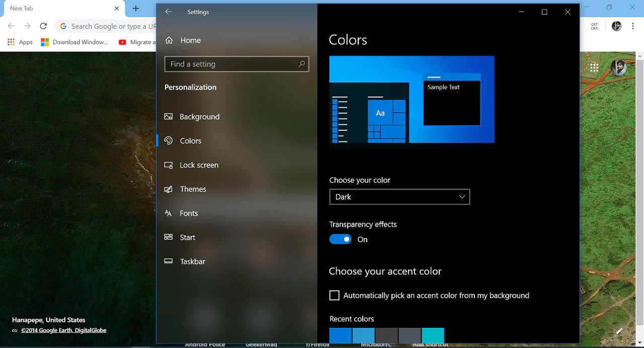The width and height of the screenshot is (644, 348).
Task: Click the Find a setting search box
Action: [x=236, y=64]
